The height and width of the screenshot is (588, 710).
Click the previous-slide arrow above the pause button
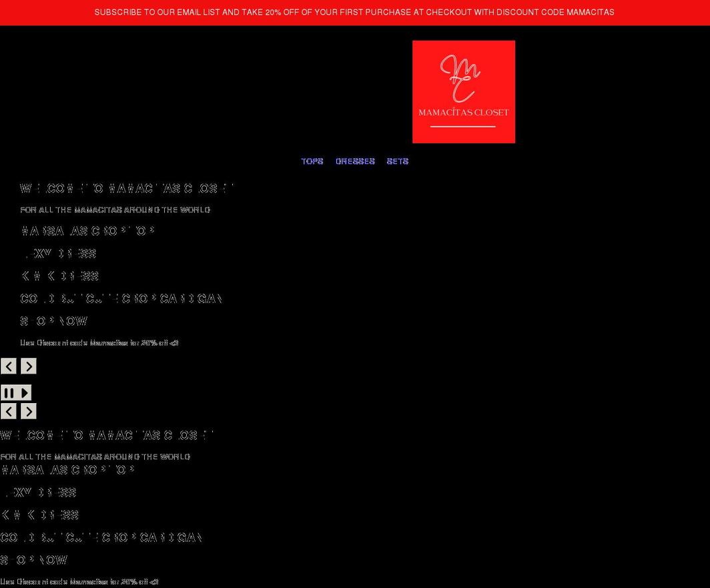[9, 366]
